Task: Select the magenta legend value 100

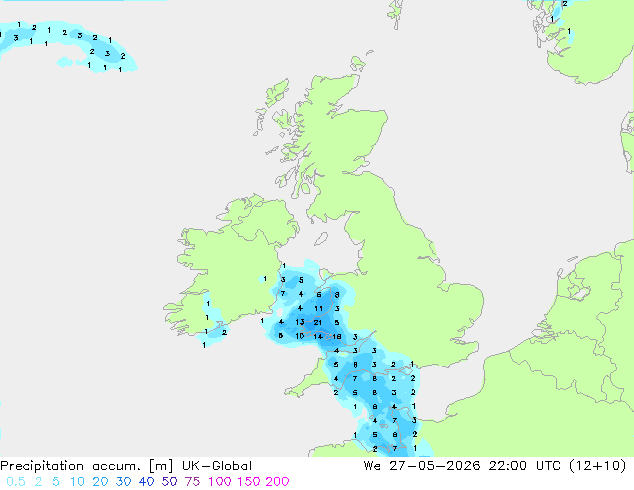Action: pyautogui.click(x=220, y=482)
